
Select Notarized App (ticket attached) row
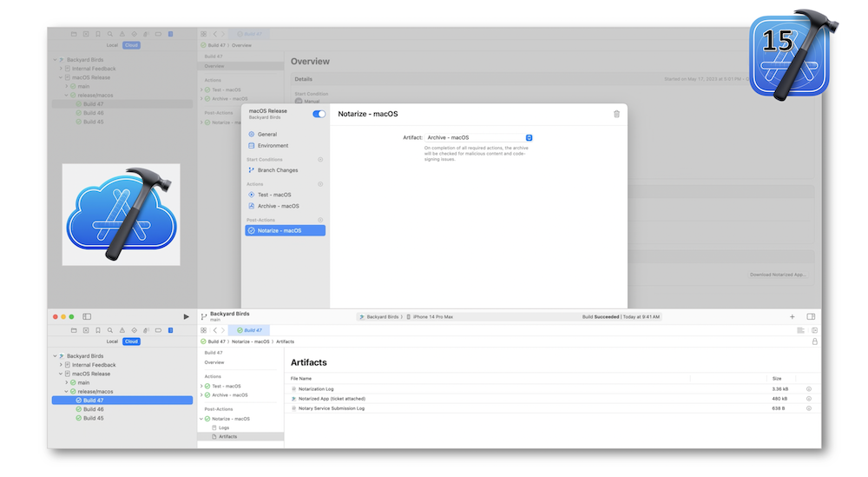(x=551, y=399)
